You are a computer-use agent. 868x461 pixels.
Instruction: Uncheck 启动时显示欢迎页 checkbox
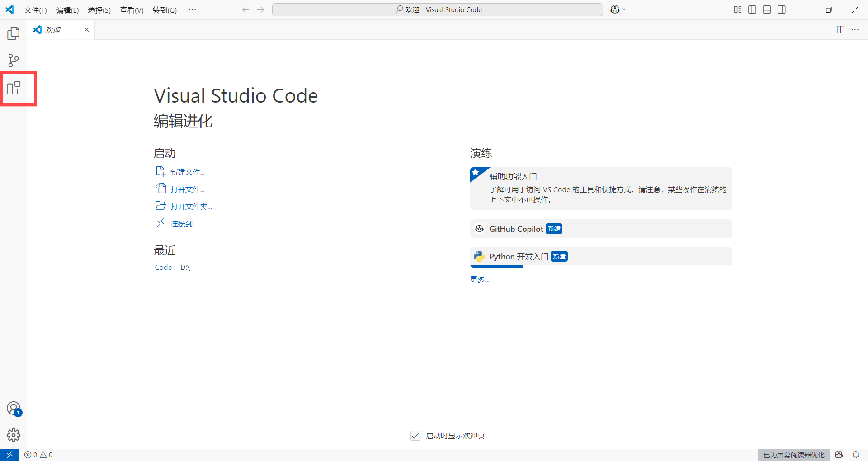click(415, 436)
